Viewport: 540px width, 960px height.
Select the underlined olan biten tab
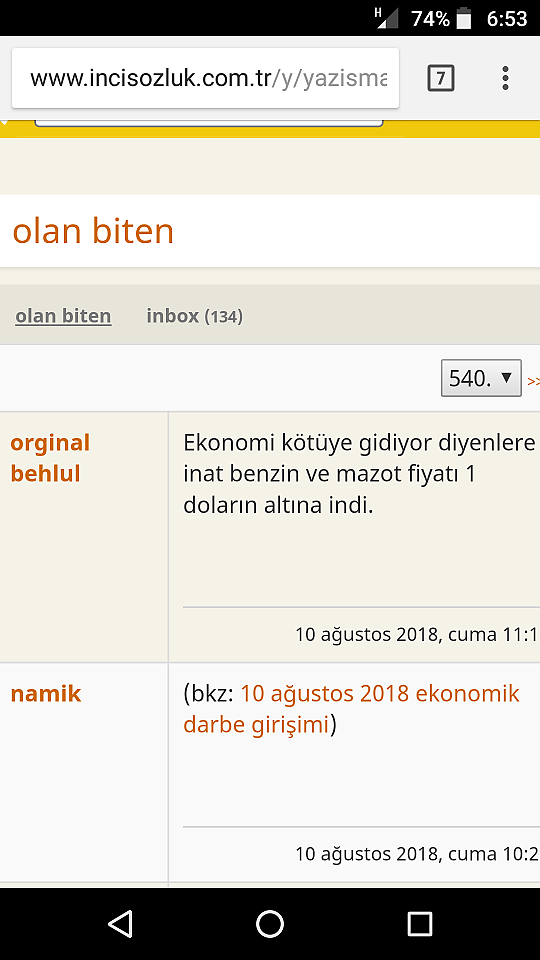(63, 316)
